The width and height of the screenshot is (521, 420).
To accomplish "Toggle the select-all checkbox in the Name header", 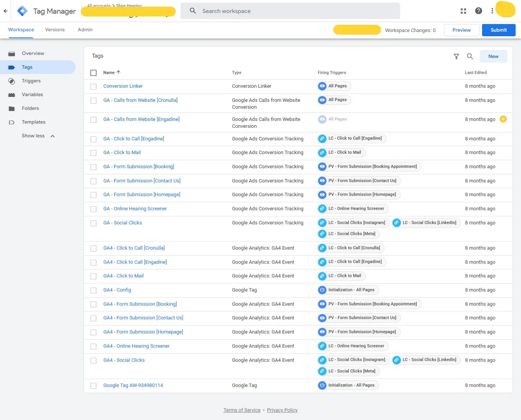I will (x=93, y=72).
